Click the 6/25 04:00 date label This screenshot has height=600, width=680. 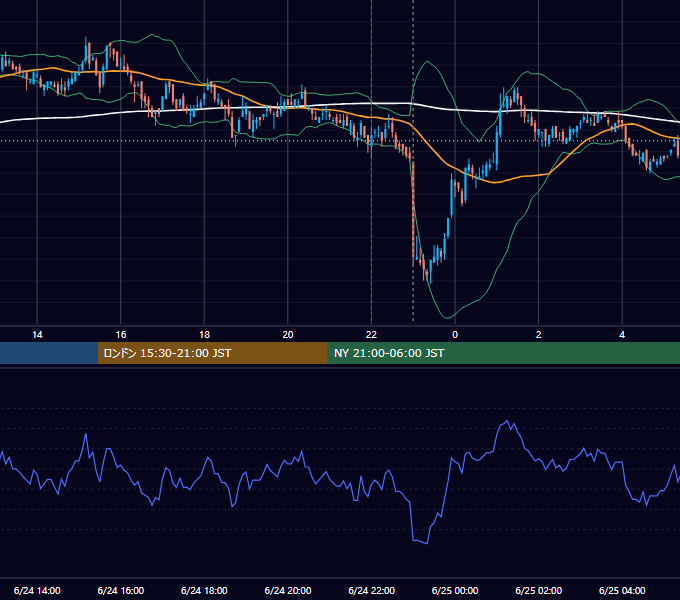click(x=622, y=590)
